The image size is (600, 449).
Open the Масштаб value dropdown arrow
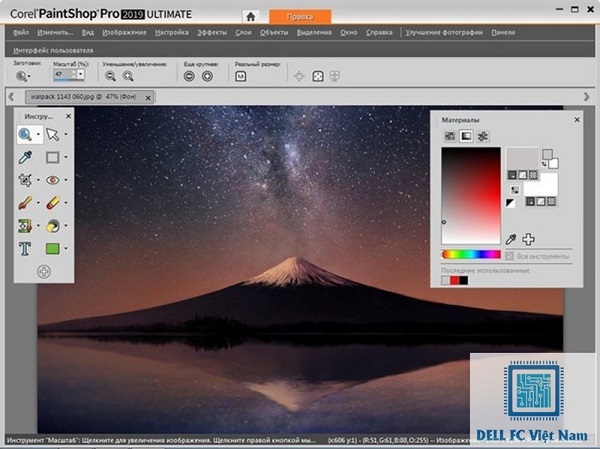(81, 74)
